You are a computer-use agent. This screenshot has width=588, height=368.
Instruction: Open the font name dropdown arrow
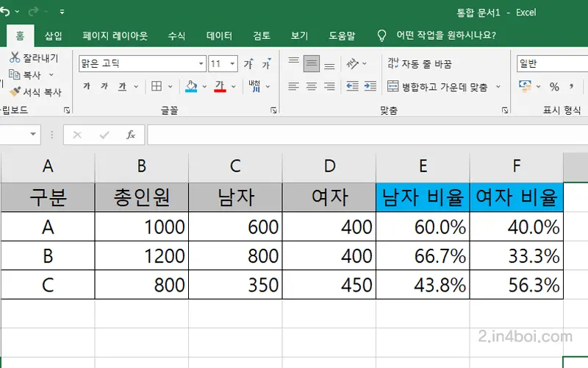[201, 63]
